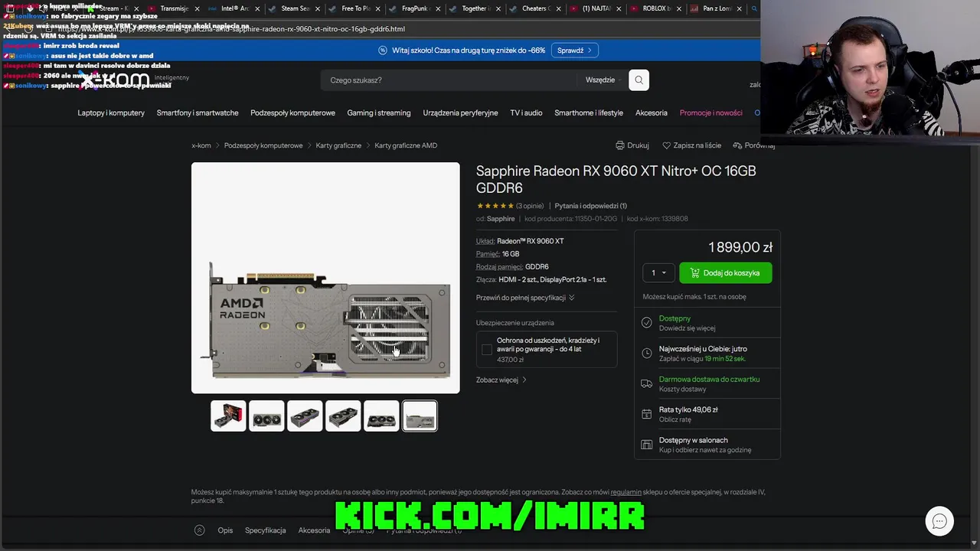Jump to the Akcesoria section tab

coord(314,530)
